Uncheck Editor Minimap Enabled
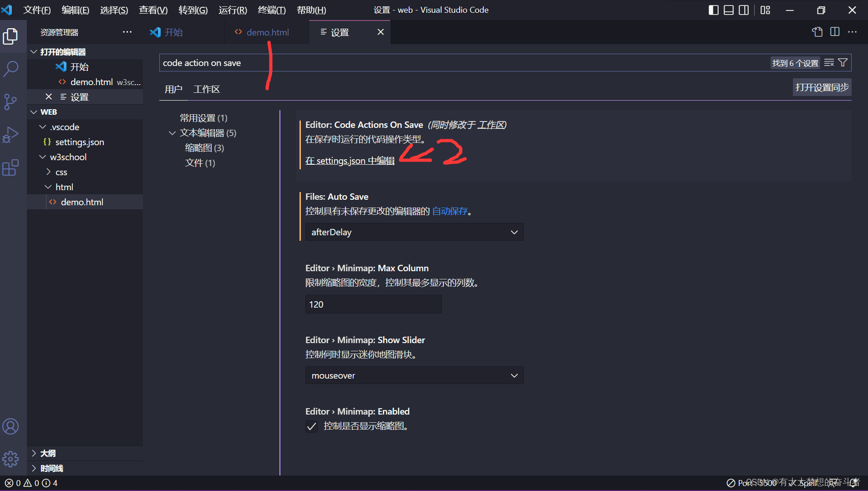 (311, 426)
